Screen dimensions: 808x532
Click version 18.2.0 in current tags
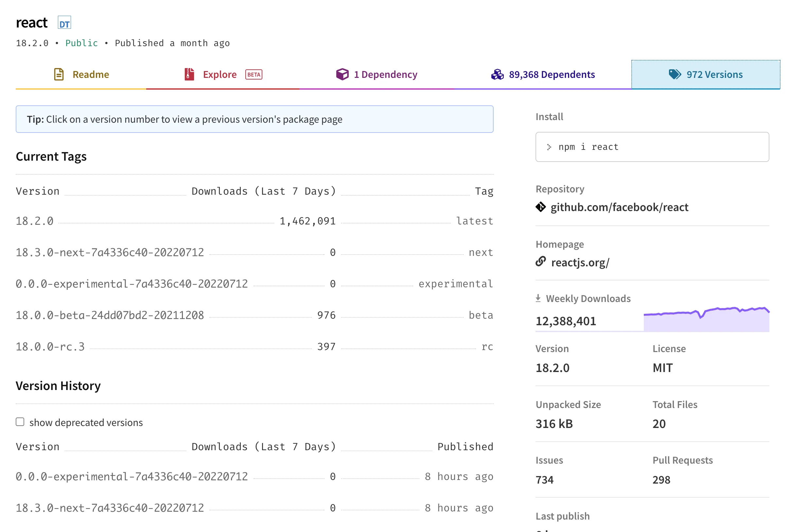[x=33, y=220]
